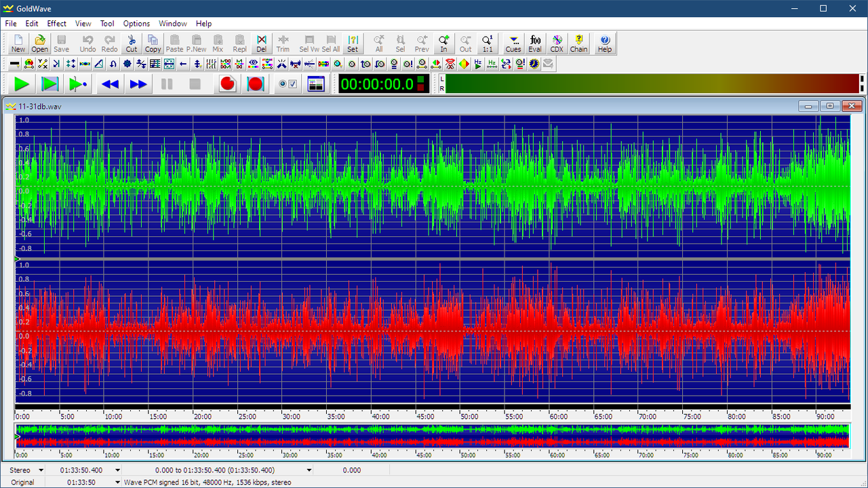Viewport: 868px width, 488px height.
Task: Open the CDX CD reader tool
Action: (x=557, y=44)
